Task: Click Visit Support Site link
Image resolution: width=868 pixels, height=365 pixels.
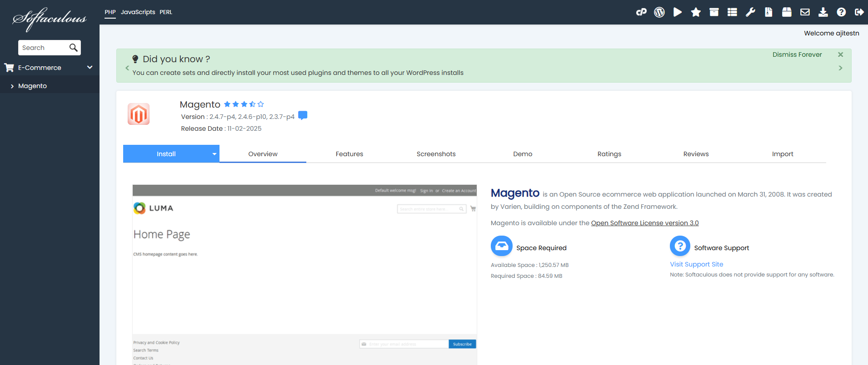Action: click(696, 264)
